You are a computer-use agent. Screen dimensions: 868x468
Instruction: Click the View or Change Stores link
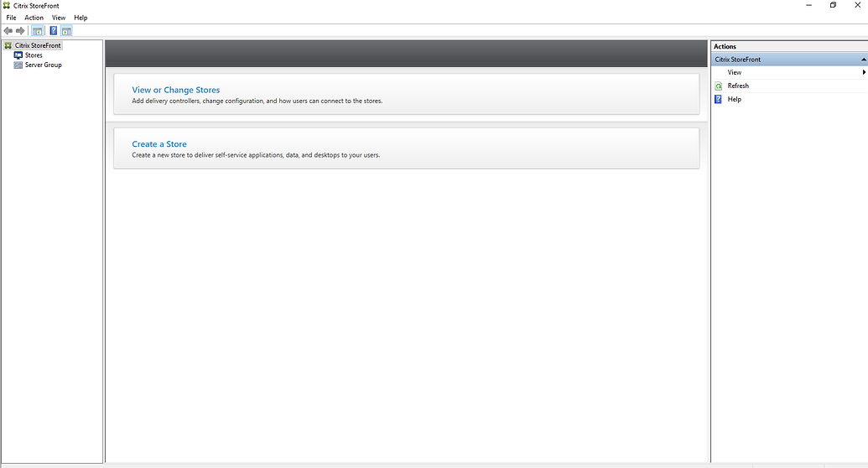click(x=176, y=90)
